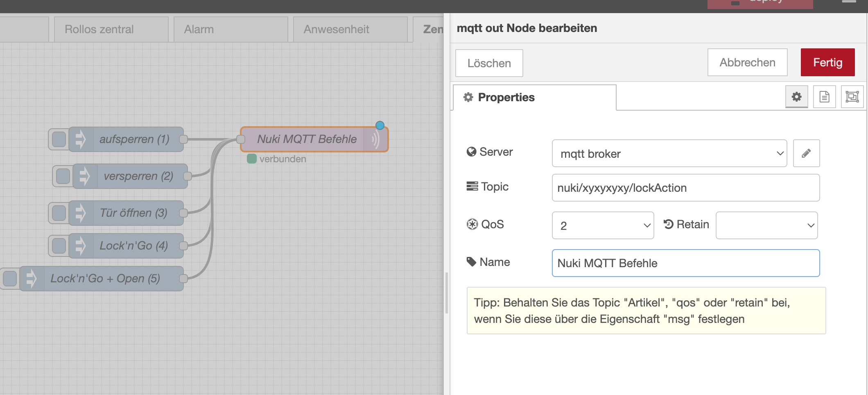Trigger the Lock'n'Go (4) inject button
This screenshot has height=395, width=868.
pos(59,246)
